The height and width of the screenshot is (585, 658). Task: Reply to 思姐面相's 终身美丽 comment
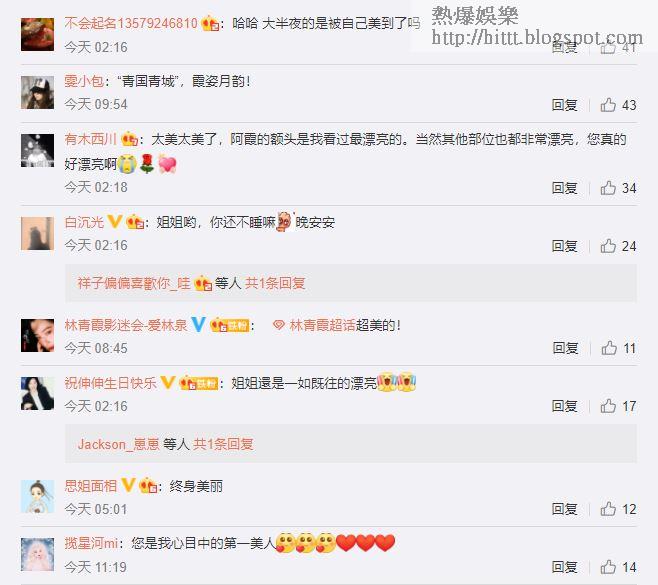(564, 509)
